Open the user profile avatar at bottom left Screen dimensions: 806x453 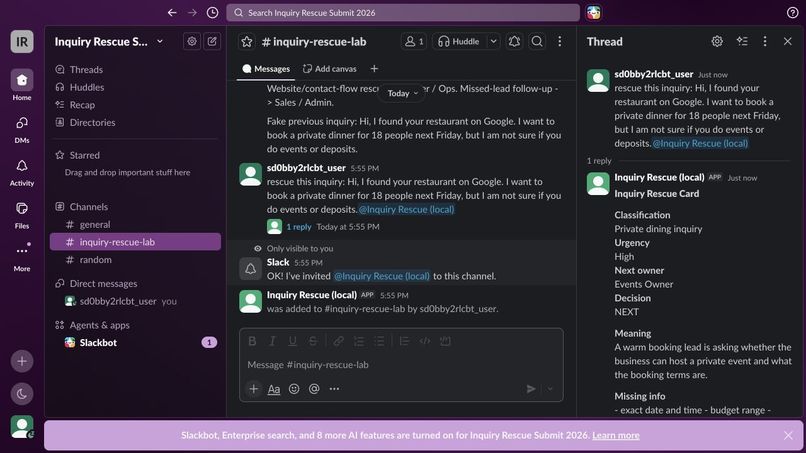click(x=22, y=426)
